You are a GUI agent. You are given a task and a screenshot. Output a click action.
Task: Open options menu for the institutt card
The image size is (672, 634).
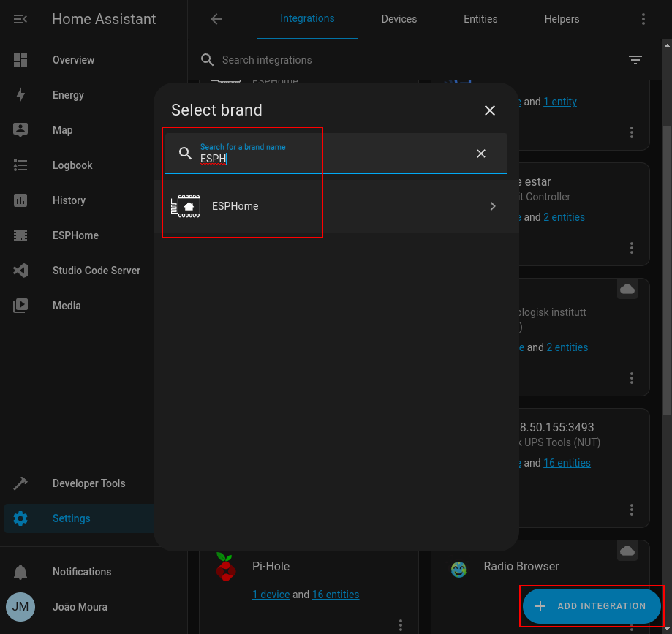click(632, 378)
